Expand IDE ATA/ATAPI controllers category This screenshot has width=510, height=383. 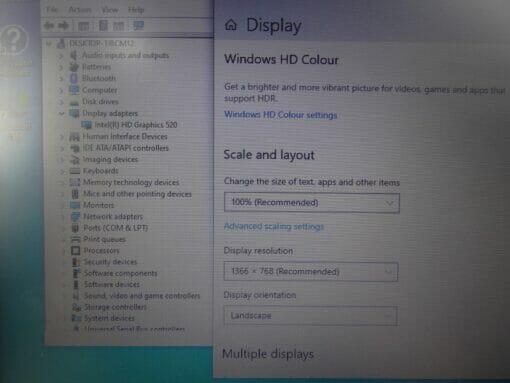coord(61,148)
